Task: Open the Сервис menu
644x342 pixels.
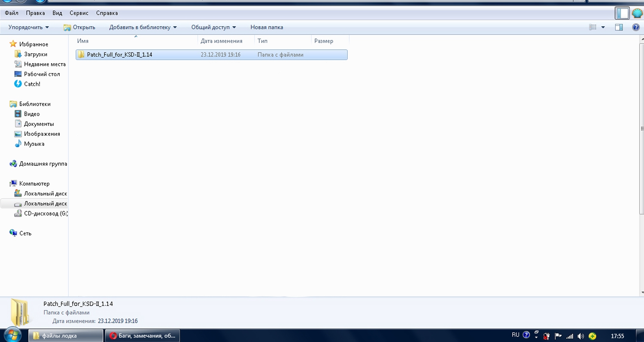Action: (x=79, y=13)
